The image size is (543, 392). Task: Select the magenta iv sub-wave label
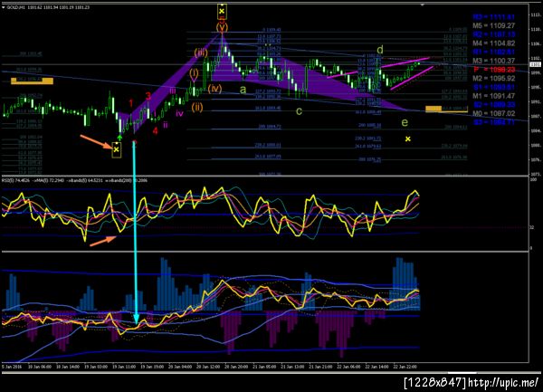pyautogui.click(x=179, y=113)
